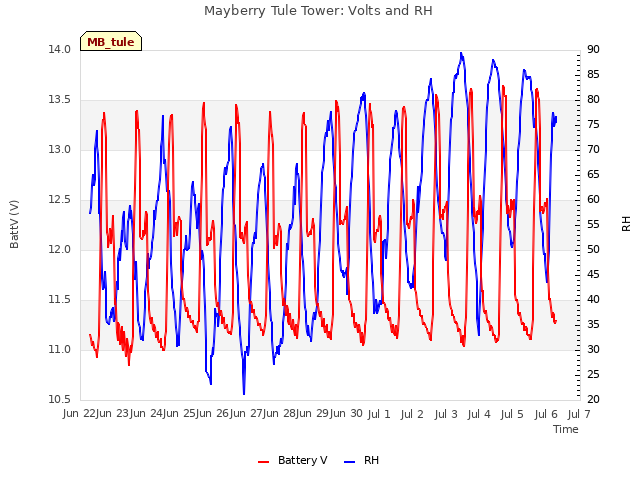This screenshot has height=480, width=640.
Task: Click the blue RH legend line
Action: pos(350,462)
